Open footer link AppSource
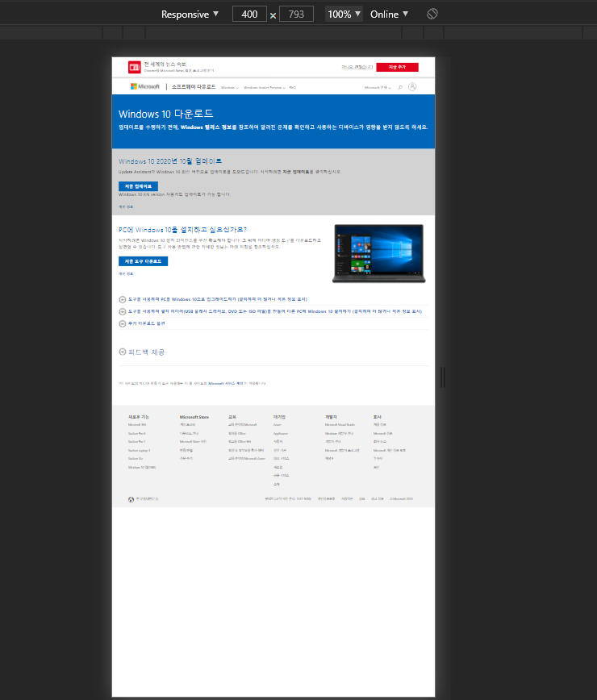The height and width of the screenshot is (700, 597). (x=281, y=434)
